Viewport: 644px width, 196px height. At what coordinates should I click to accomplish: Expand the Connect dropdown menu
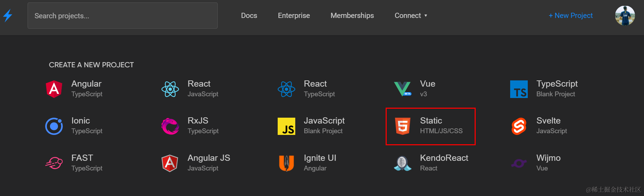pyautogui.click(x=411, y=16)
